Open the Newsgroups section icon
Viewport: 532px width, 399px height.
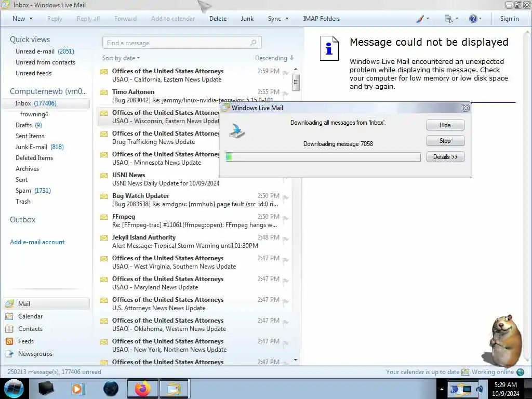pos(9,354)
